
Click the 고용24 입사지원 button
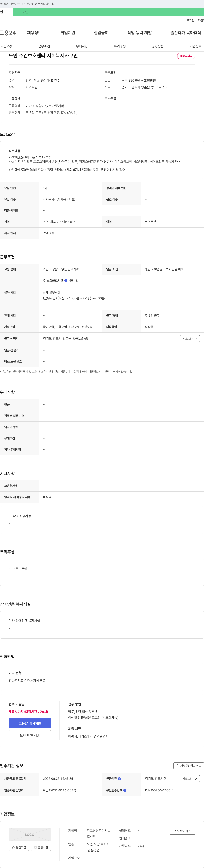(30, 723)
